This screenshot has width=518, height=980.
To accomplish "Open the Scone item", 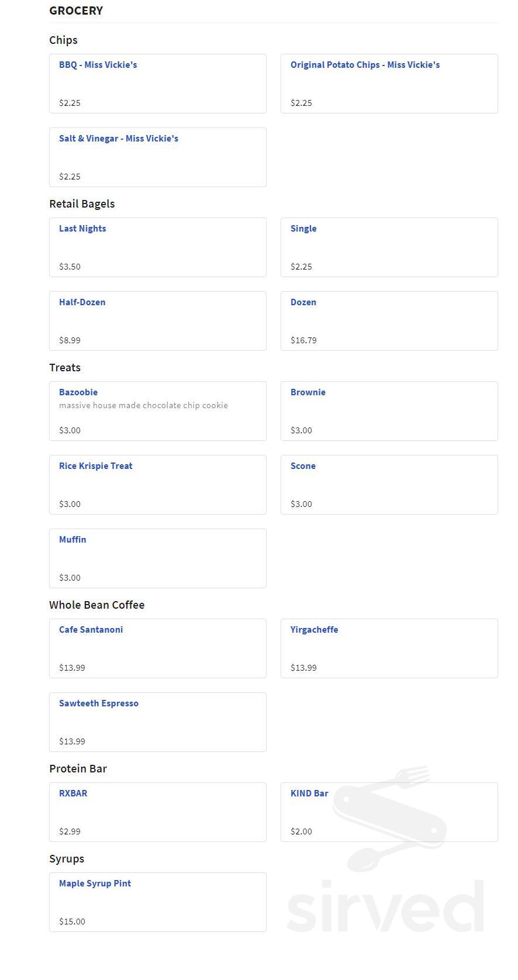I will coord(389,485).
